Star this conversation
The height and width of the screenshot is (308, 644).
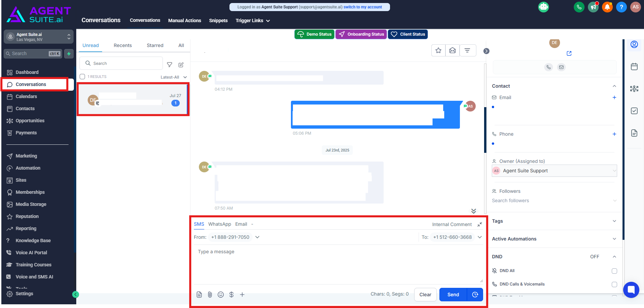[438, 50]
